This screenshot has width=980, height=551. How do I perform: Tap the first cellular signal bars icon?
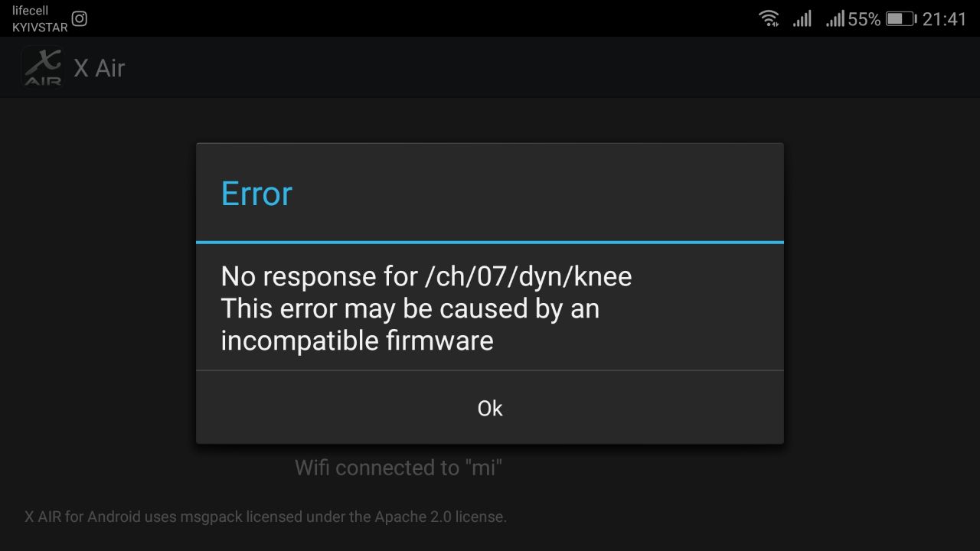(802, 18)
